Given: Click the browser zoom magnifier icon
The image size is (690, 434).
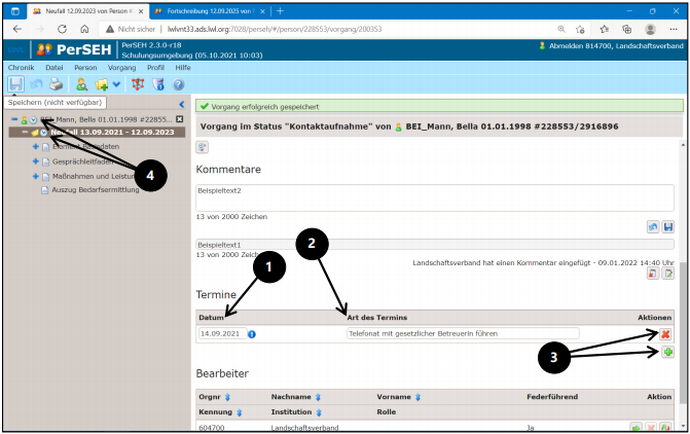Looking at the screenshot, I should 561,29.
